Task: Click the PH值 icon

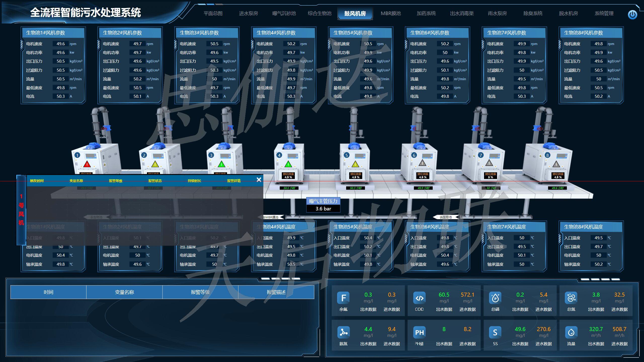Action: (x=419, y=332)
